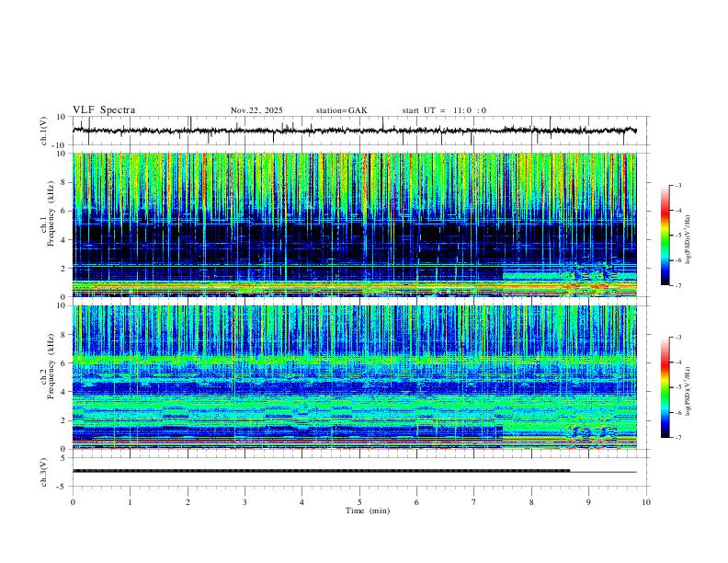Click the '-7' label on lower colorbar
This screenshot has width=728, height=563.
[x=677, y=438]
